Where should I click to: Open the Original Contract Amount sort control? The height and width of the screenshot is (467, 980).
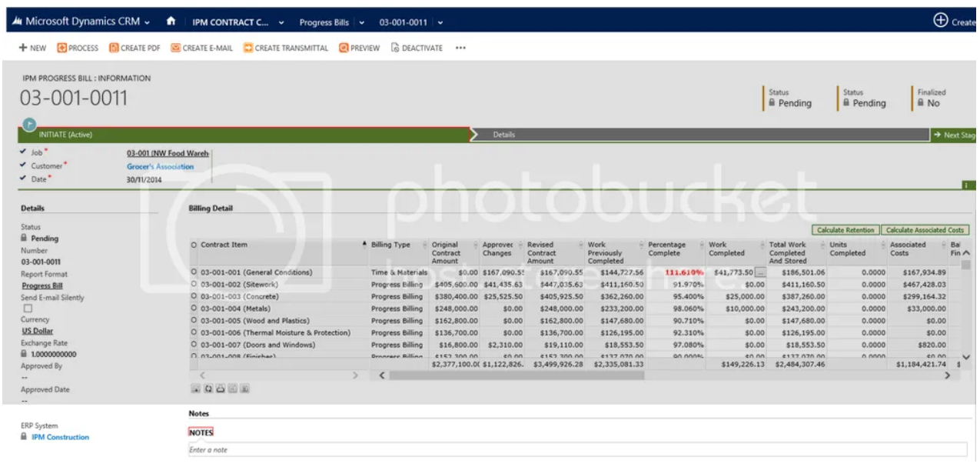coord(474,245)
